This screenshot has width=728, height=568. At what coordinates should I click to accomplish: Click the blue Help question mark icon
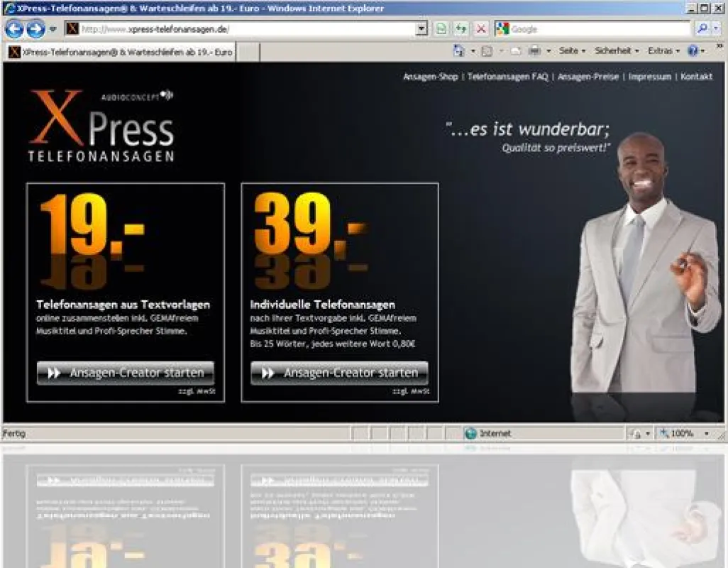[x=693, y=50]
